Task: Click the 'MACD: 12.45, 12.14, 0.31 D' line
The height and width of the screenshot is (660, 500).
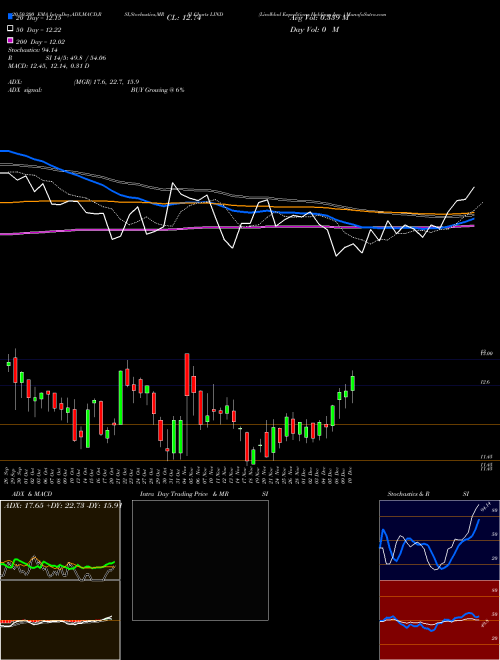Action: pos(48,66)
